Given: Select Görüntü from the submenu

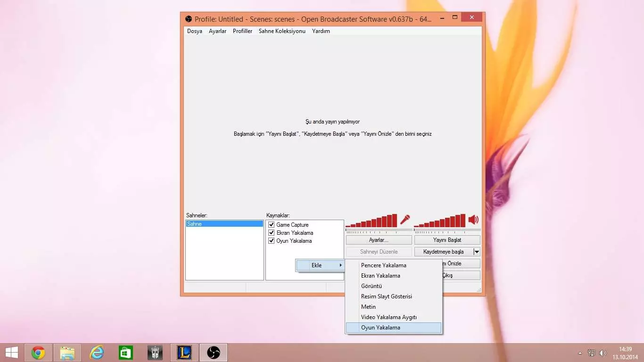Looking at the screenshot, I should 394,286.
